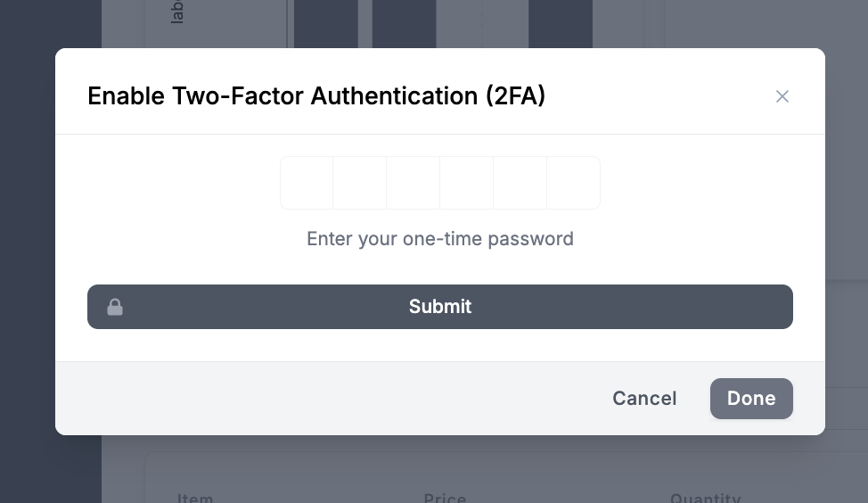Select the fifth OTP digit box
Image resolution: width=868 pixels, height=503 pixels.
click(x=520, y=183)
